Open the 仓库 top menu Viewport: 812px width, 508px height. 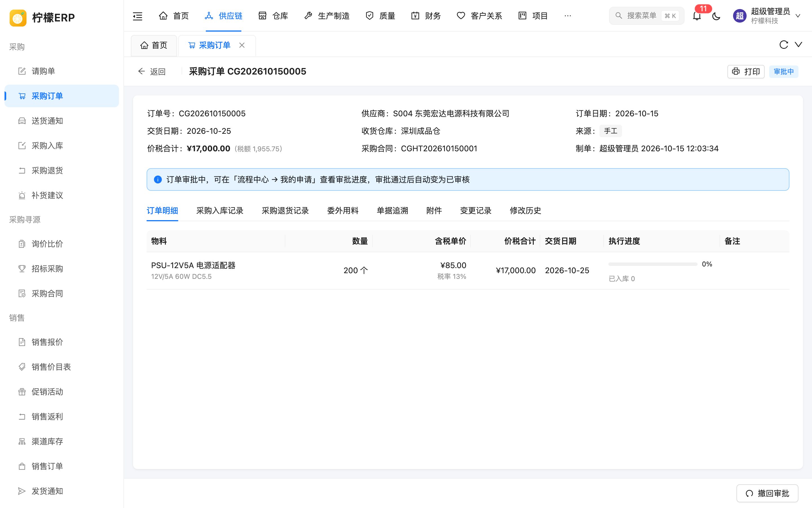[273, 16]
